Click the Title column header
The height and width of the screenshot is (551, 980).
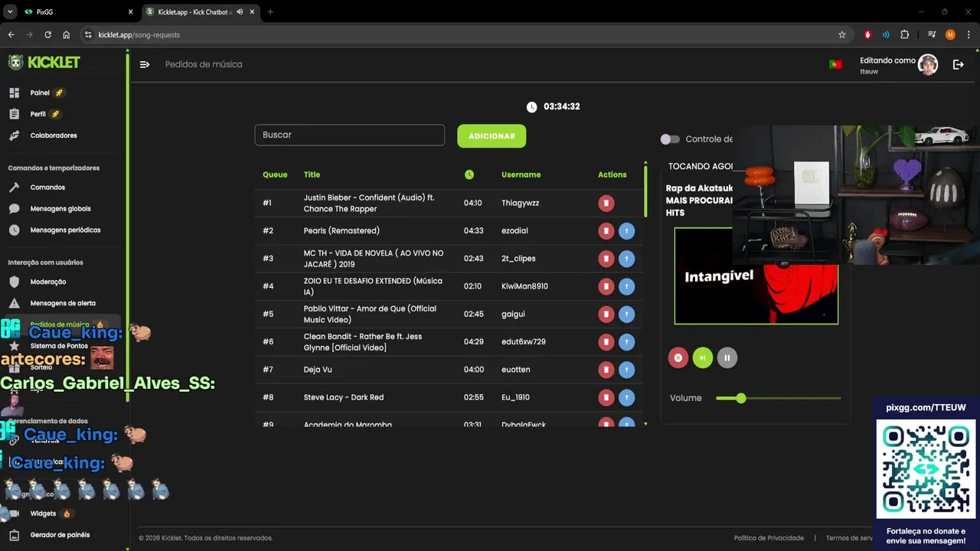pos(312,174)
